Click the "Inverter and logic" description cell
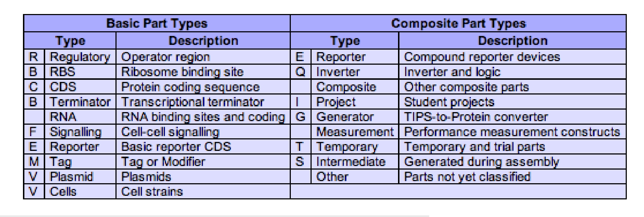 click(452, 72)
